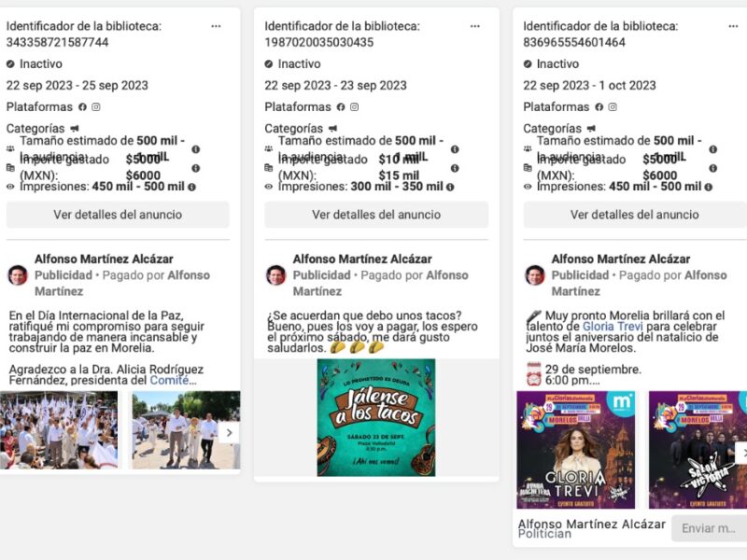The width and height of the screenshot is (747, 560).
Task: Show impressions info in Gloria Trevi ad card
Action: point(709,188)
